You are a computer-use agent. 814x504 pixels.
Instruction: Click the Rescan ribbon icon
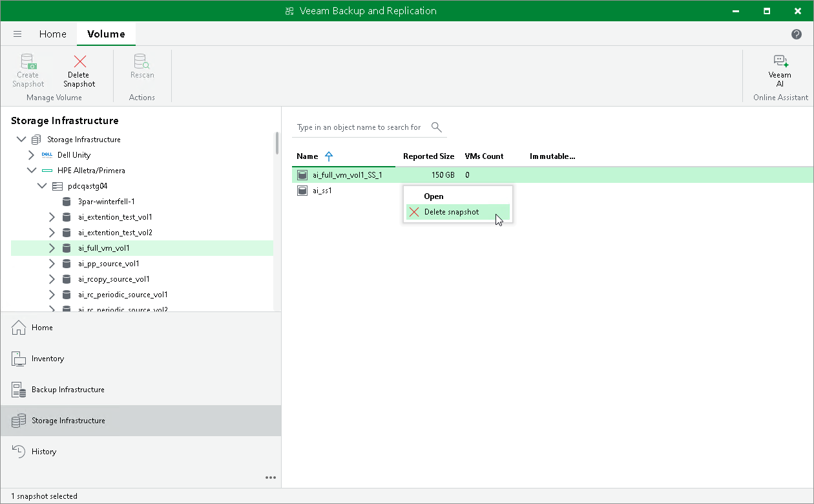pos(142,61)
